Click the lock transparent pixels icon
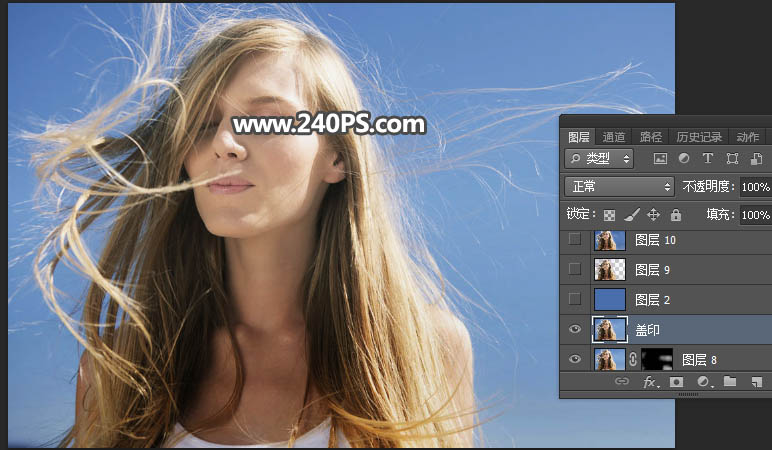This screenshot has height=450, width=772. (609, 215)
